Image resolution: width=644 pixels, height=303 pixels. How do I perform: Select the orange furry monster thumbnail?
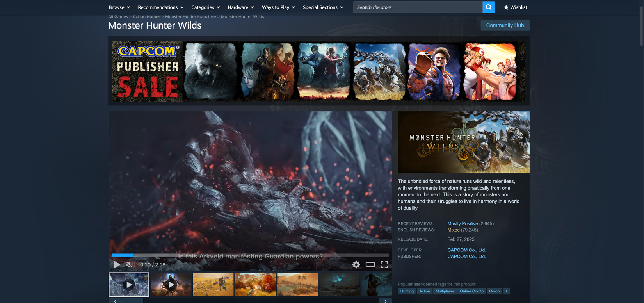coord(255,285)
